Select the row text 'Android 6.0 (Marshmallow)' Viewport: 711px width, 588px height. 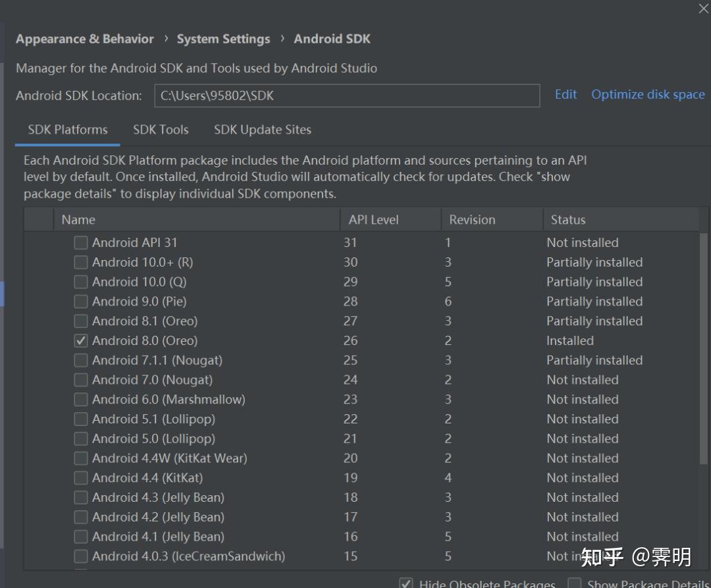tap(169, 400)
